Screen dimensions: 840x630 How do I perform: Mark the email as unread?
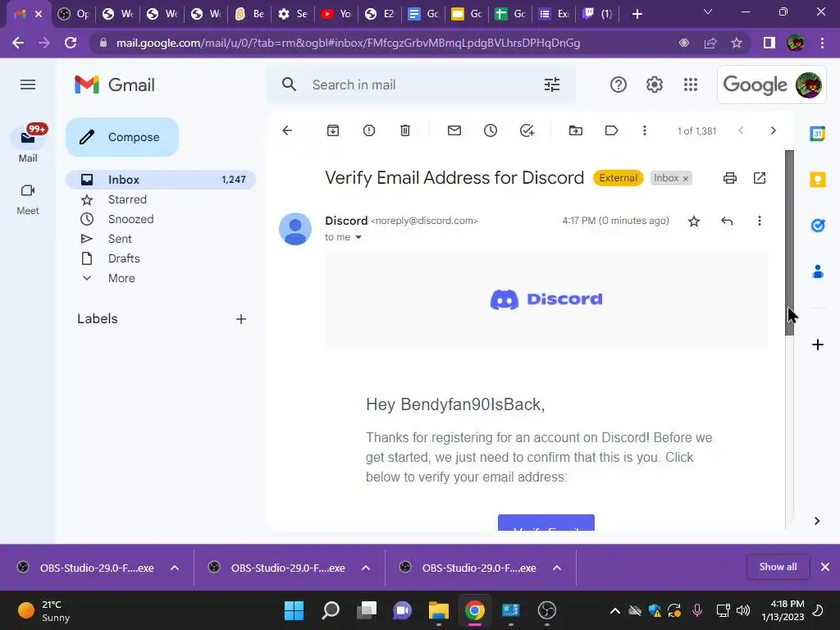click(x=454, y=130)
